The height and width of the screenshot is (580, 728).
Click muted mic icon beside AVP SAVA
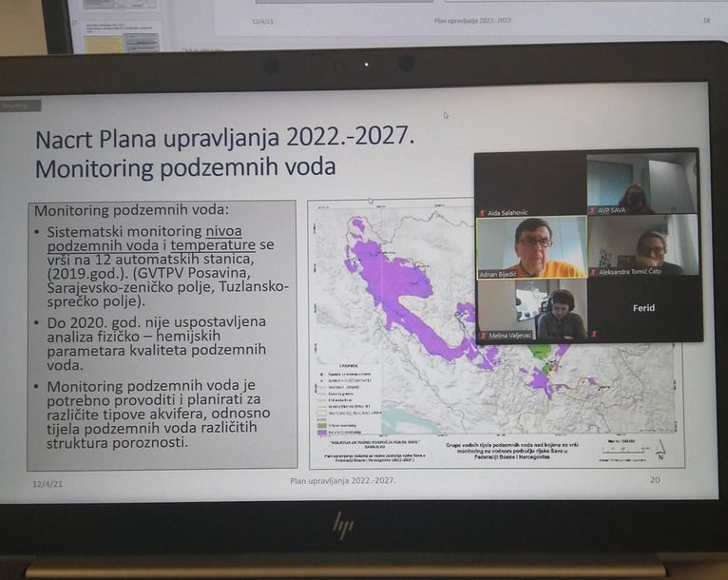[592, 211]
